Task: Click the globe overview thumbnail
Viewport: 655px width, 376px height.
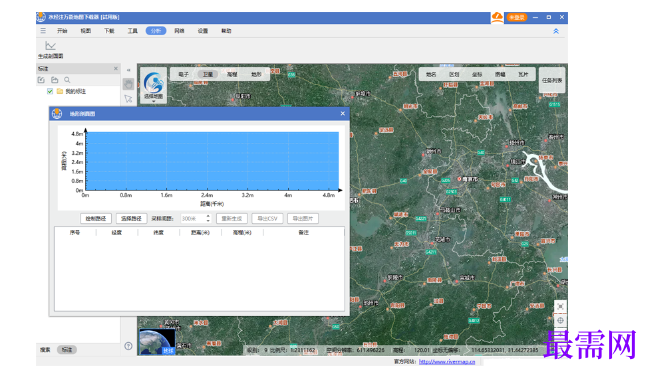Action: point(157,342)
